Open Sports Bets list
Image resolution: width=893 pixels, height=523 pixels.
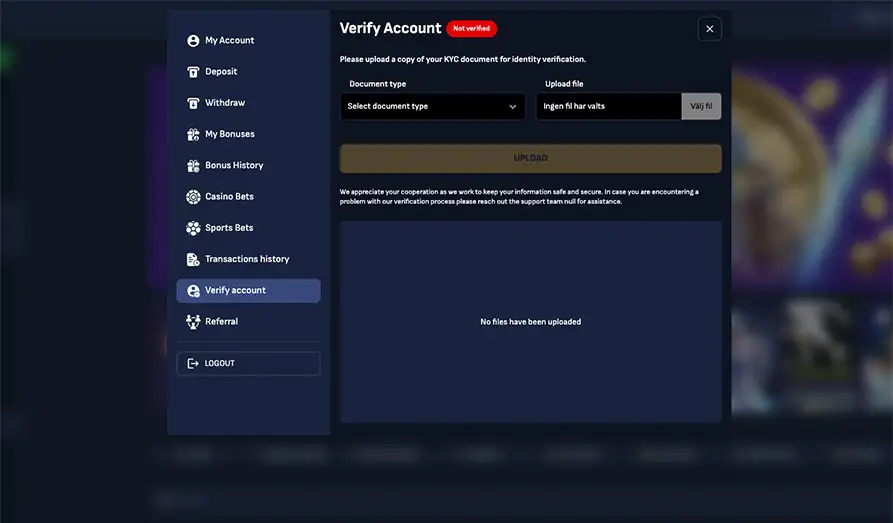click(x=248, y=228)
